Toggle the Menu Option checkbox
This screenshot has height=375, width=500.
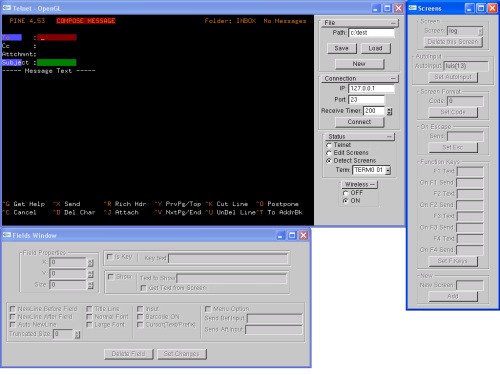[x=208, y=309]
